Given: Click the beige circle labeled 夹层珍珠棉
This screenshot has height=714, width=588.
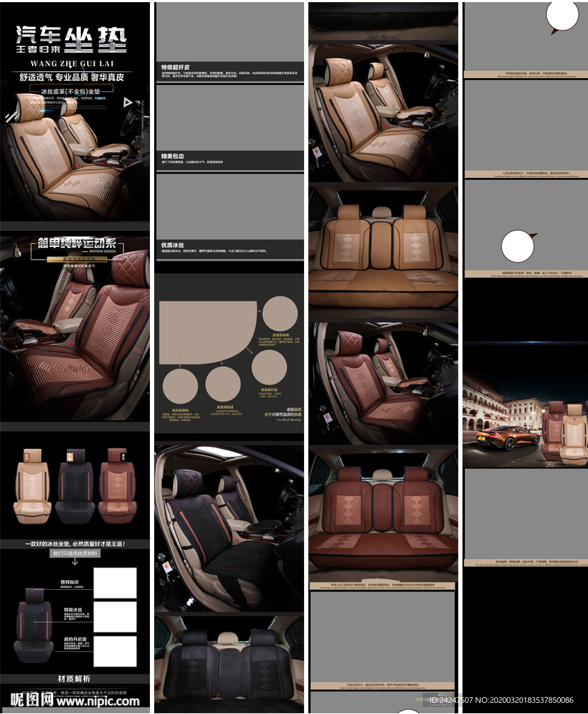Looking at the screenshot, I should (x=280, y=313).
